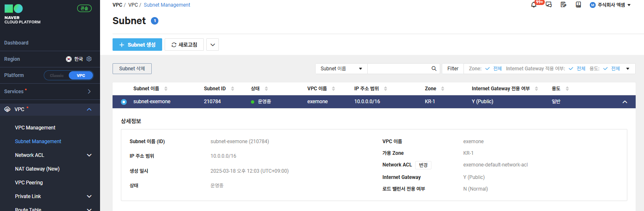Expand the Network ACL sidebar menu
Viewport: 644px width, 211px height.
click(89, 155)
